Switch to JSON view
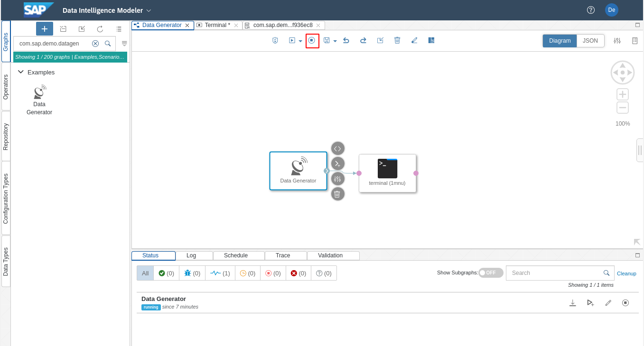Image resolution: width=644 pixels, height=346 pixels. [590, 41]
